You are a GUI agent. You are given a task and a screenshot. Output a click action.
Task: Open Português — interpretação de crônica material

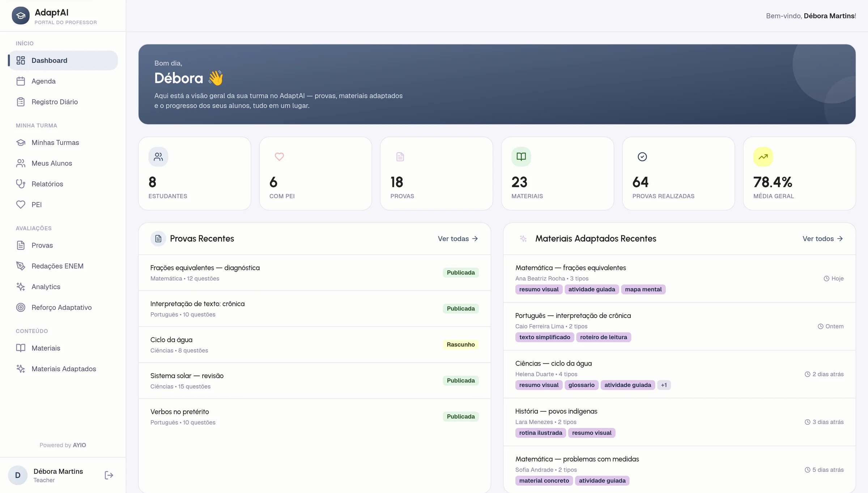click(679, 326)
